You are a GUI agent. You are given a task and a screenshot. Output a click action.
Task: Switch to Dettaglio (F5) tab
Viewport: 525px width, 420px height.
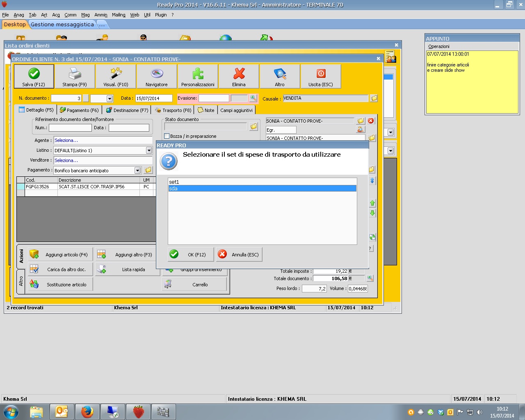pos(36,110)
